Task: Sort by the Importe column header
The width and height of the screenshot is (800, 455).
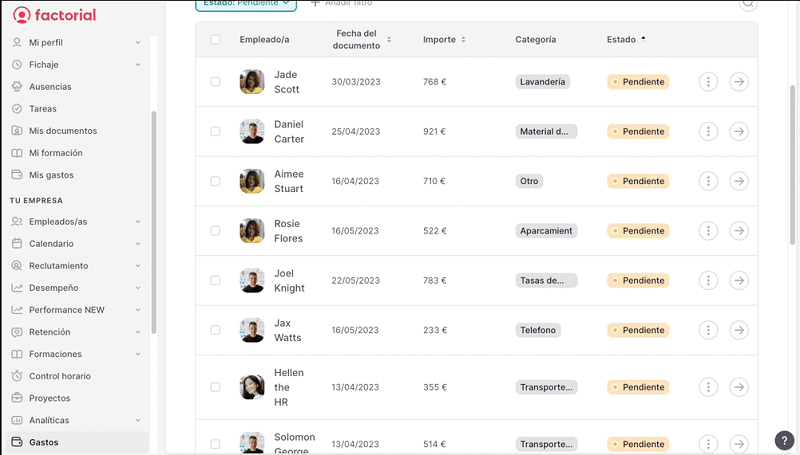Action: point(444,40)
